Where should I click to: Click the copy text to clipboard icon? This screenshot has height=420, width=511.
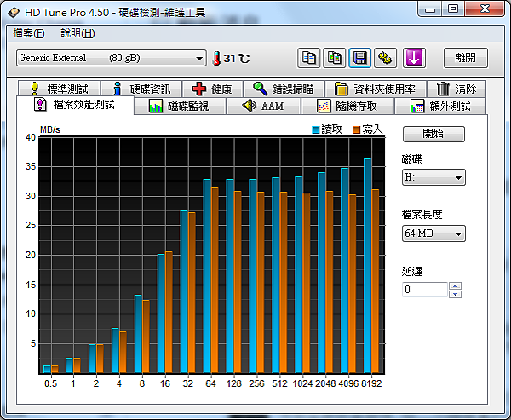click(308, 58)
